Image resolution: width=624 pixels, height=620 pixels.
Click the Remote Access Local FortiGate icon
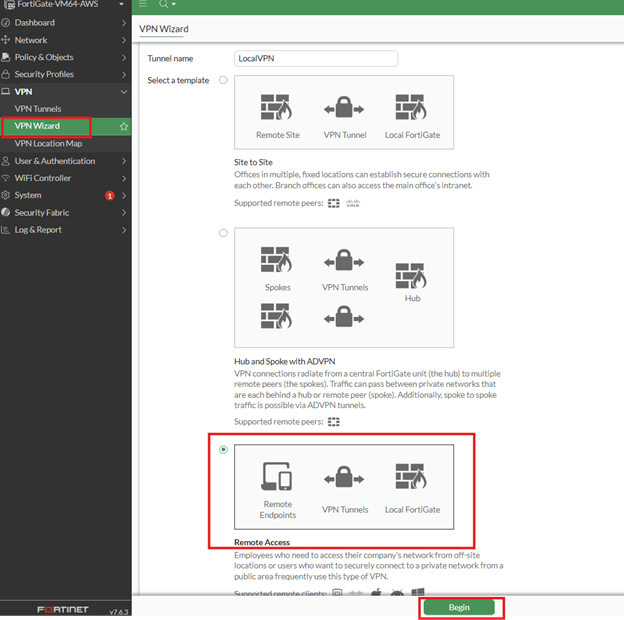pyautogui.click(x=411, y=476)
